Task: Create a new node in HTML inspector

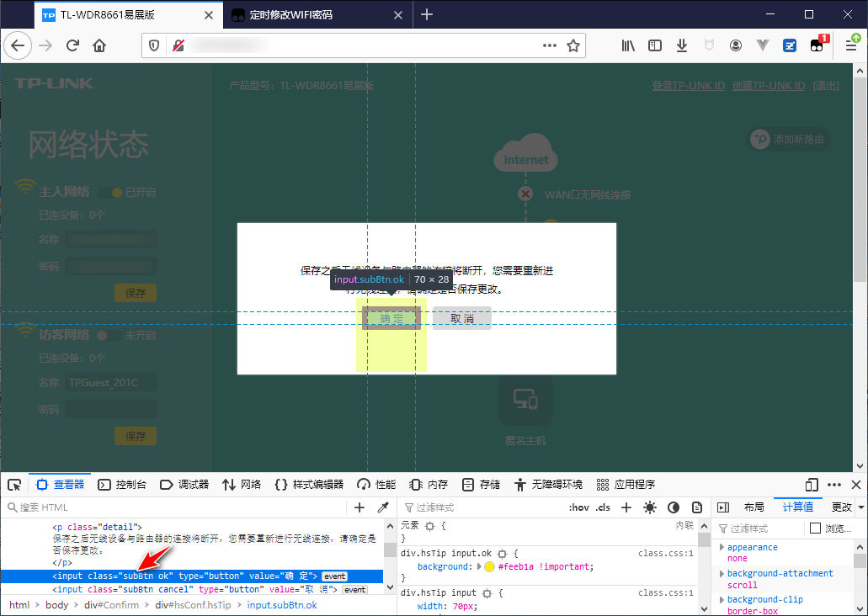Action: tap(359, 507)
